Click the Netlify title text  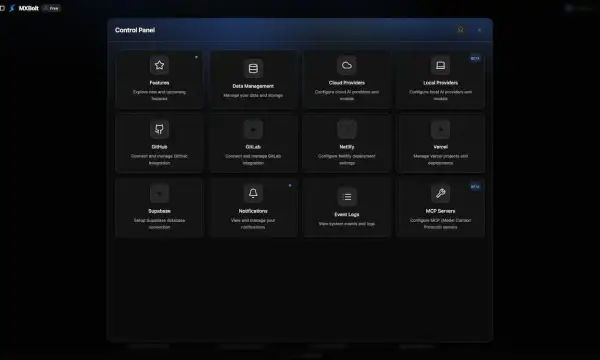click(347, 147)
